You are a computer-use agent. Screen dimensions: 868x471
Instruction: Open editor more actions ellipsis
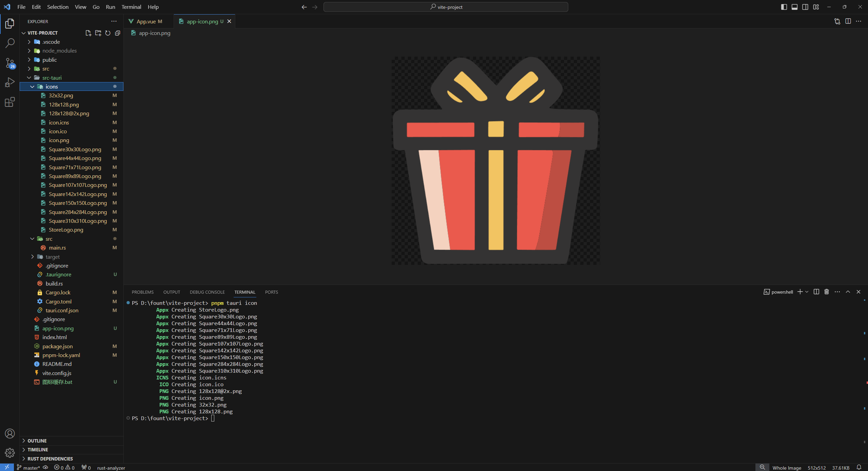(x=859, y=21)
